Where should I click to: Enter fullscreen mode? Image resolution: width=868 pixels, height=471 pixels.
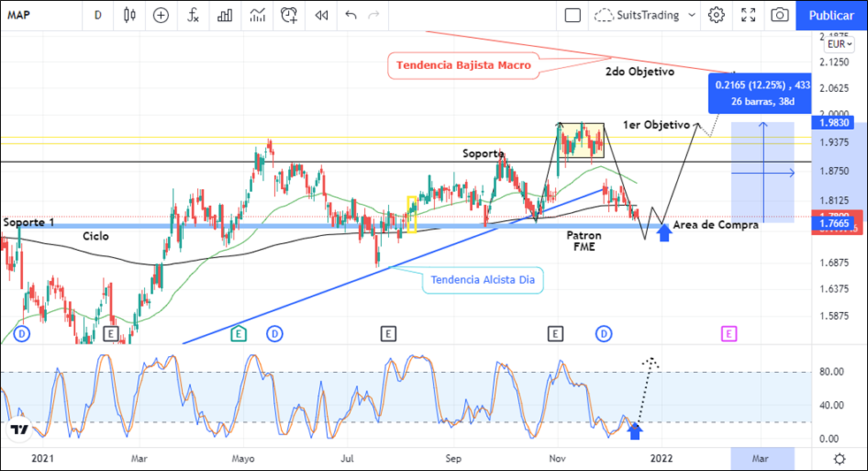pos(748,15)
